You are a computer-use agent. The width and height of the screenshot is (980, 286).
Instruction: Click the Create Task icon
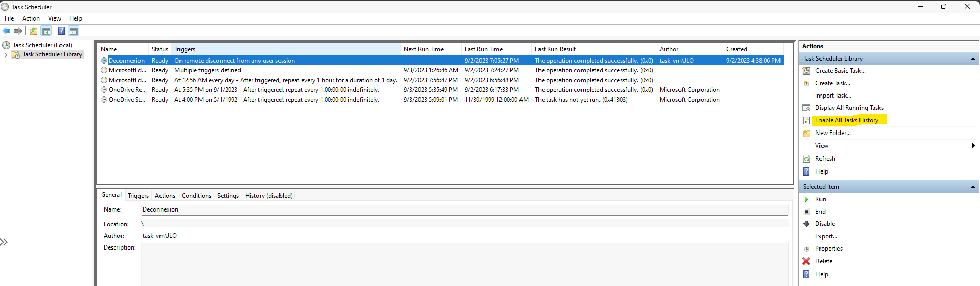806,83
